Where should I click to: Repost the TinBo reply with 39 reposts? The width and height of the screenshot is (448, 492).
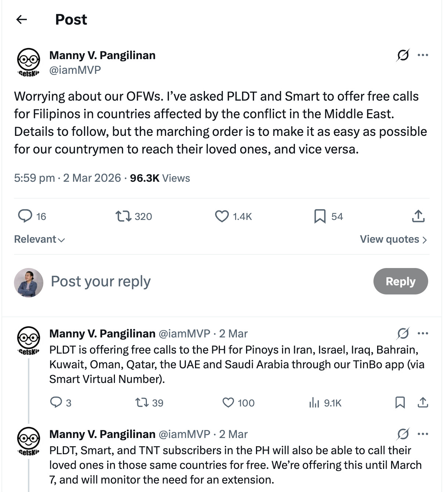pos(141,403)
